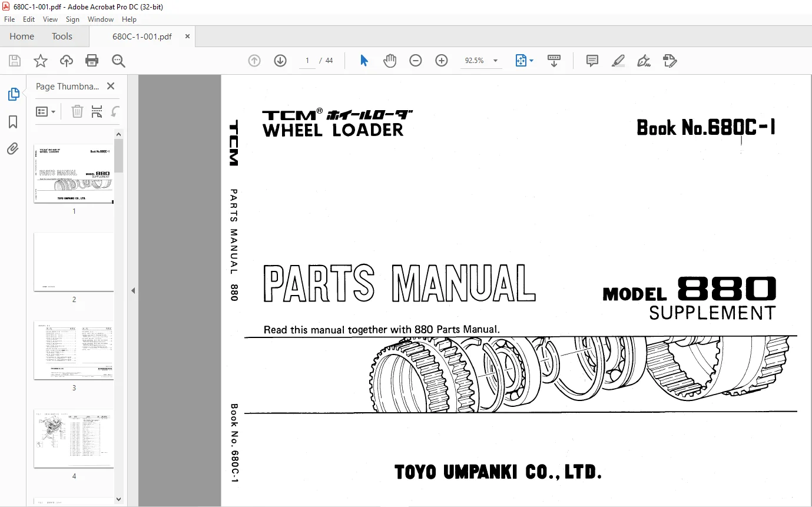Activate the Hand pan tool
812x507 pixels.
click(x=390, y=61)
